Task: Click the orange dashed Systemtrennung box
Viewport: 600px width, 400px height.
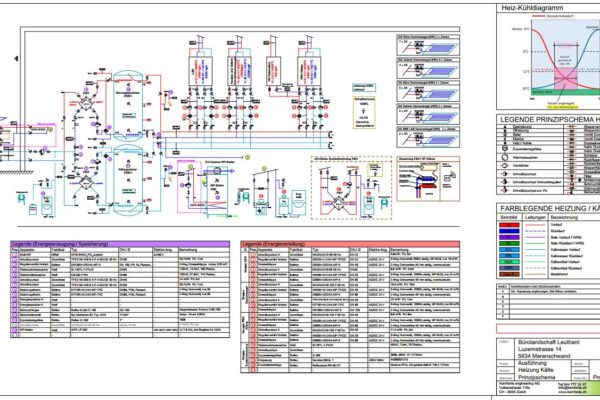Action: (351, 188)
